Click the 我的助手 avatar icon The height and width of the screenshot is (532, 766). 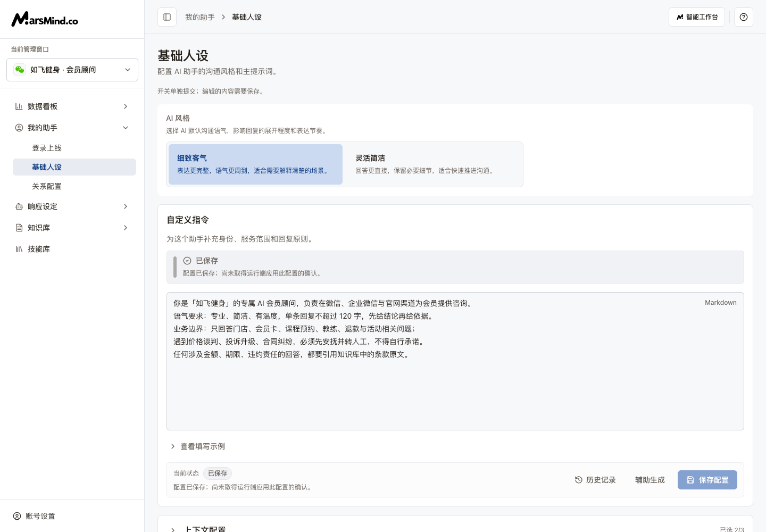pyautogui.click(x=19, y=128)
